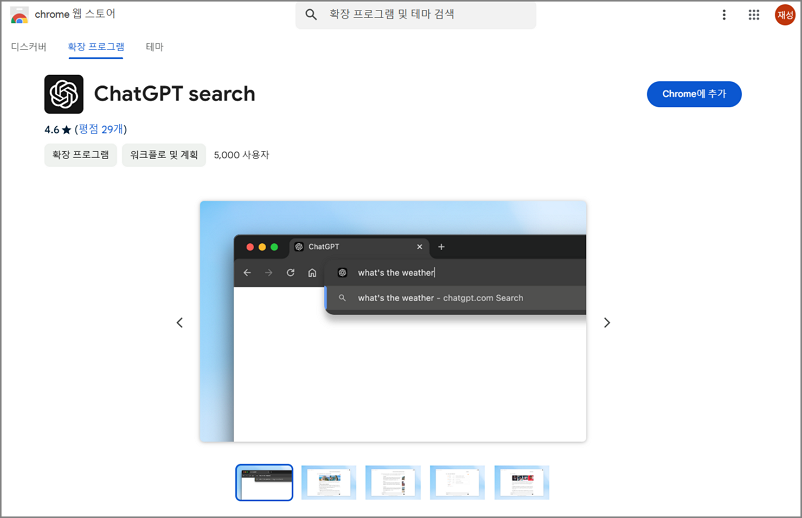The width and height of the screenshot is (802, 518).
Task: Show the previous screenshot with left arrow
Action: 180,323
